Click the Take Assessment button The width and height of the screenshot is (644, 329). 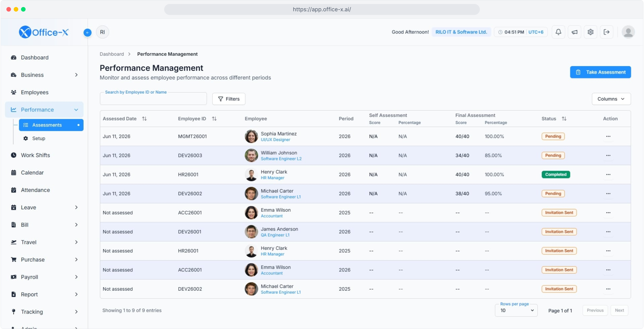click(x=600, y=72)
